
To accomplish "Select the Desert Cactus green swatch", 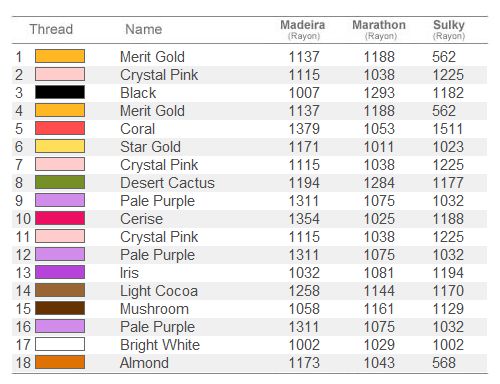I will click(x=60, y=182).
